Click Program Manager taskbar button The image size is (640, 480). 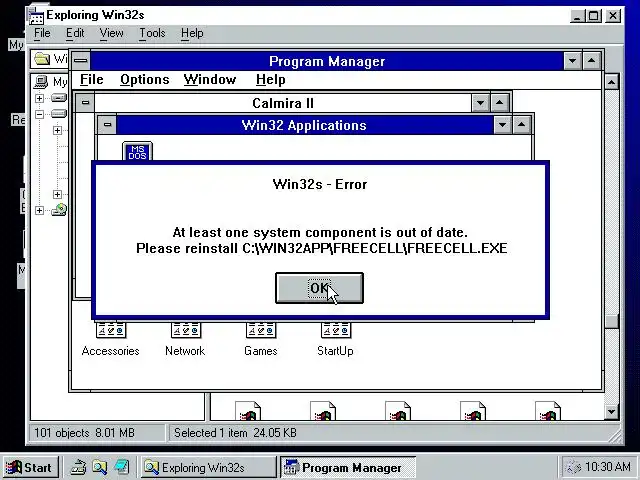click(348, 467)
